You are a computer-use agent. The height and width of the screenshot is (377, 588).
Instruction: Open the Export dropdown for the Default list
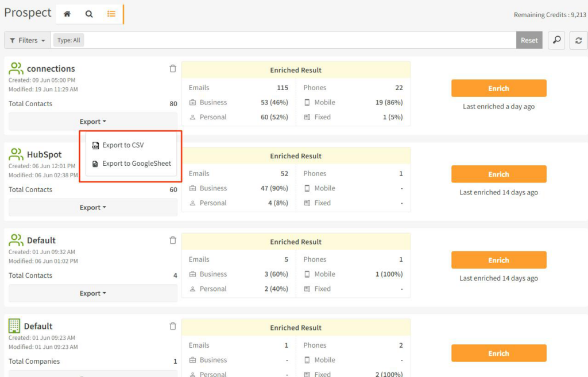(x=92, y=293)
